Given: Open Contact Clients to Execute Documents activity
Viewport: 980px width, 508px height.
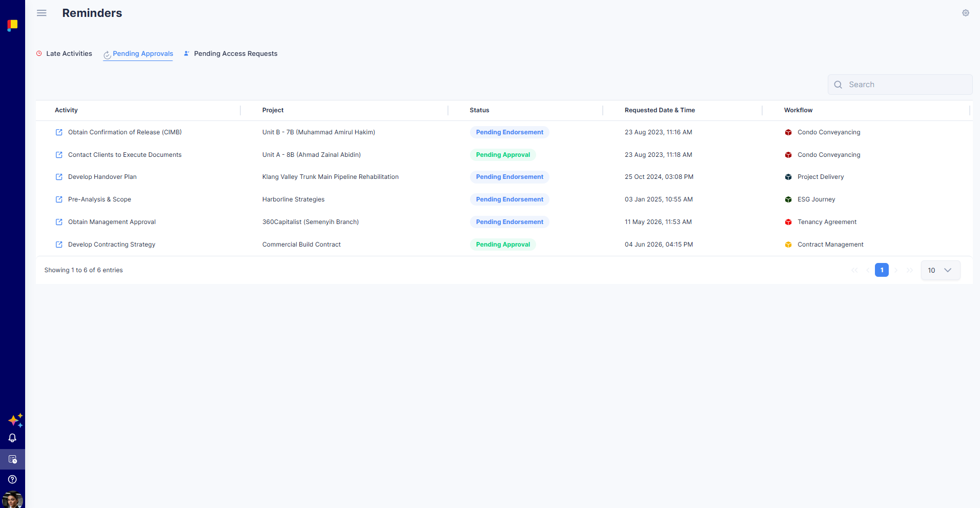Looking at the screenshot, I should pos(125,155).
